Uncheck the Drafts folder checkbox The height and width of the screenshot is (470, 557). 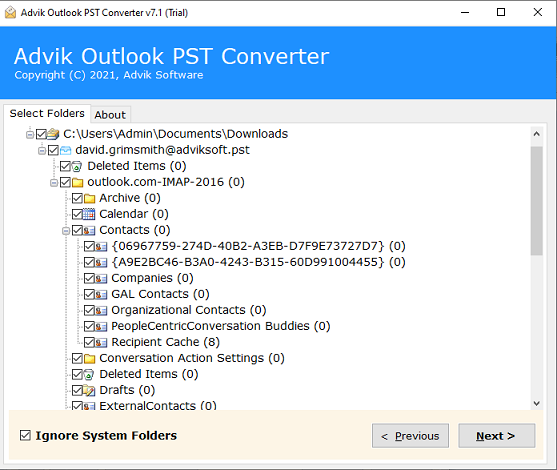click(77, 390)
